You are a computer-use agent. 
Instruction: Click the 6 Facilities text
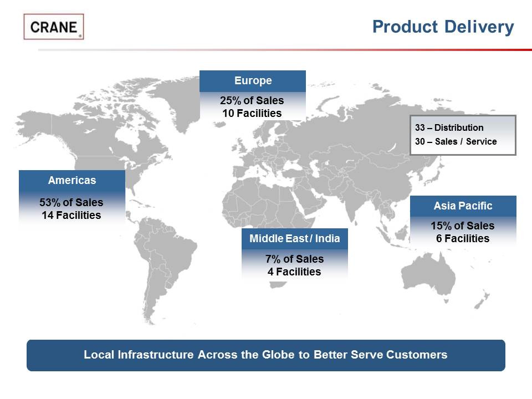pyautogui.click(x=463, y=239)
